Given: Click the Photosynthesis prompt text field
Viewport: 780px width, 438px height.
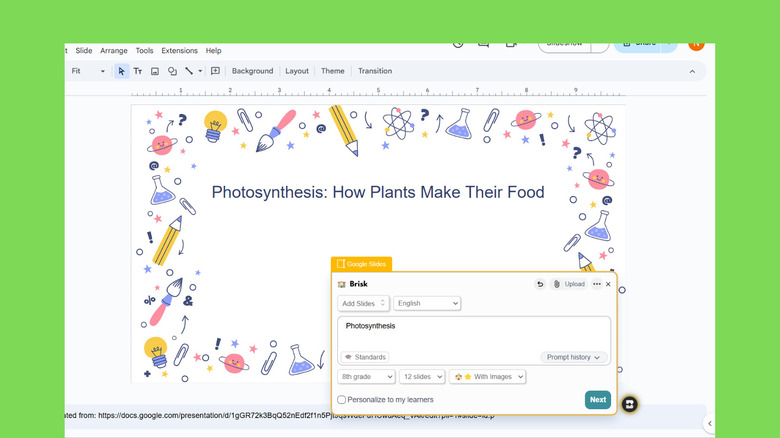Looking at the screenshot, I should pos(473,330).
